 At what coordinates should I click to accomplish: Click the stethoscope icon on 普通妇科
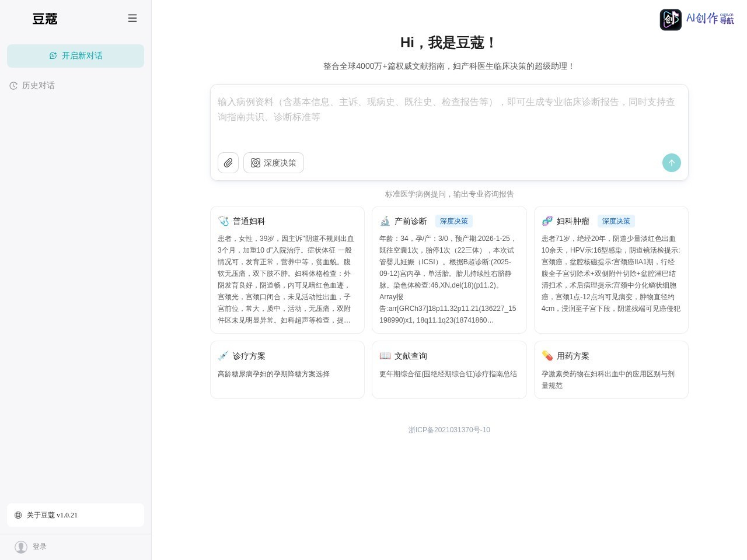pyautogui.click(x=223, y=221)
